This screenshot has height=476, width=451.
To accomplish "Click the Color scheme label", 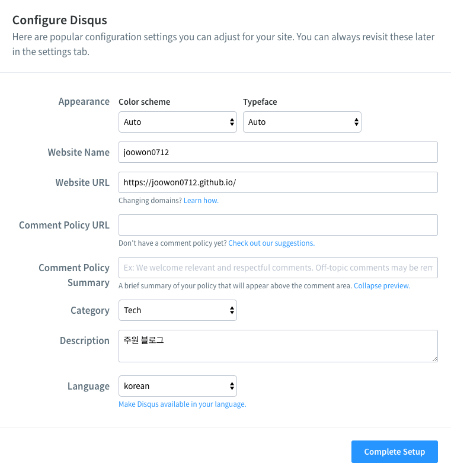I will tap(145, 102).
